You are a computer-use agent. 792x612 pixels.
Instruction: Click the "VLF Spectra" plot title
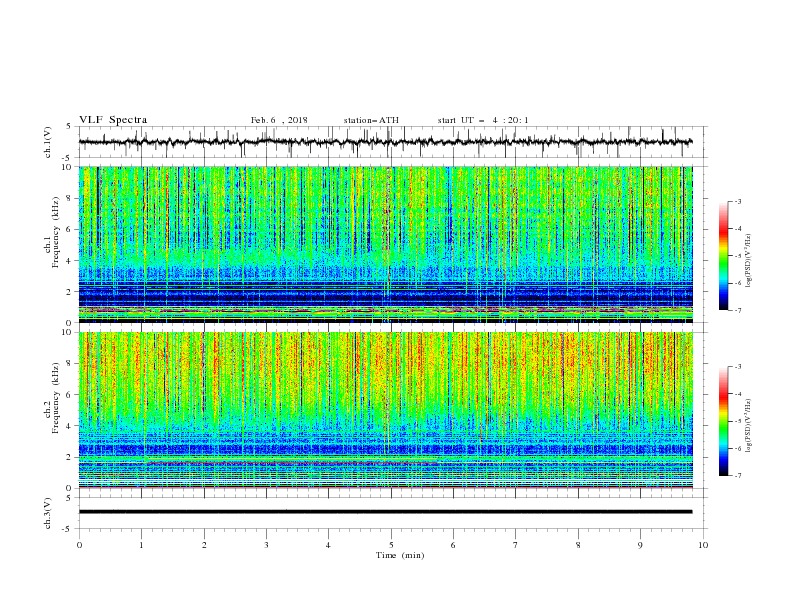click(113, 120)
